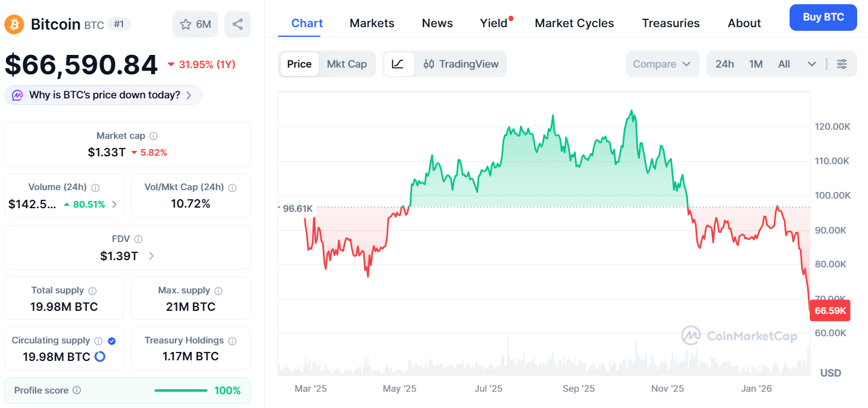Select the line chart view icon
The image size is (868, 408).
(x=398, y=64)
